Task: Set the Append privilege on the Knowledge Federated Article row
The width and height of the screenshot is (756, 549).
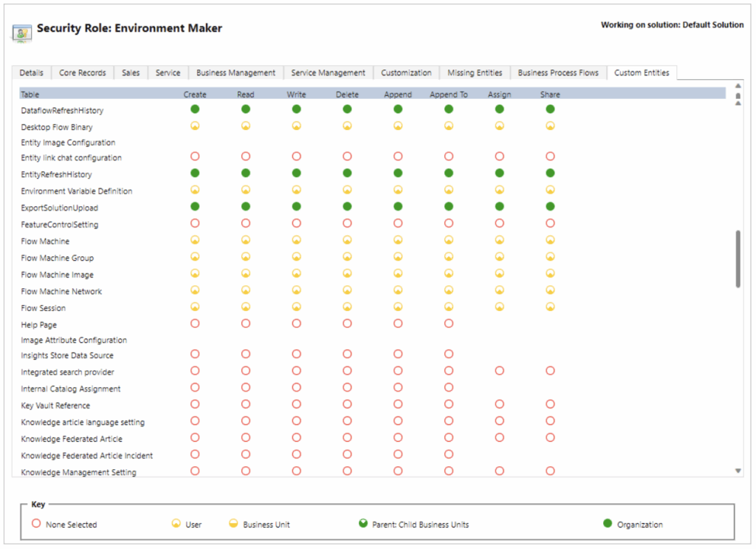Action: tap(398, 437)
